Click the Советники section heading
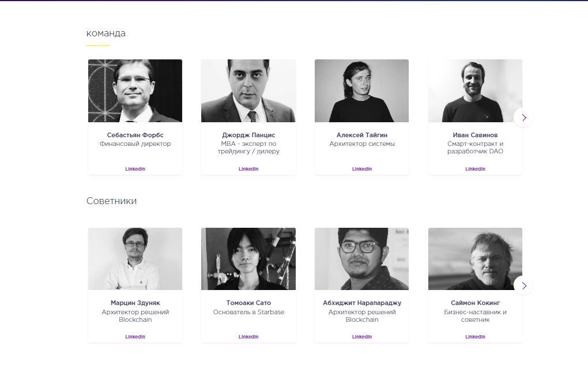 pos(111,201)
